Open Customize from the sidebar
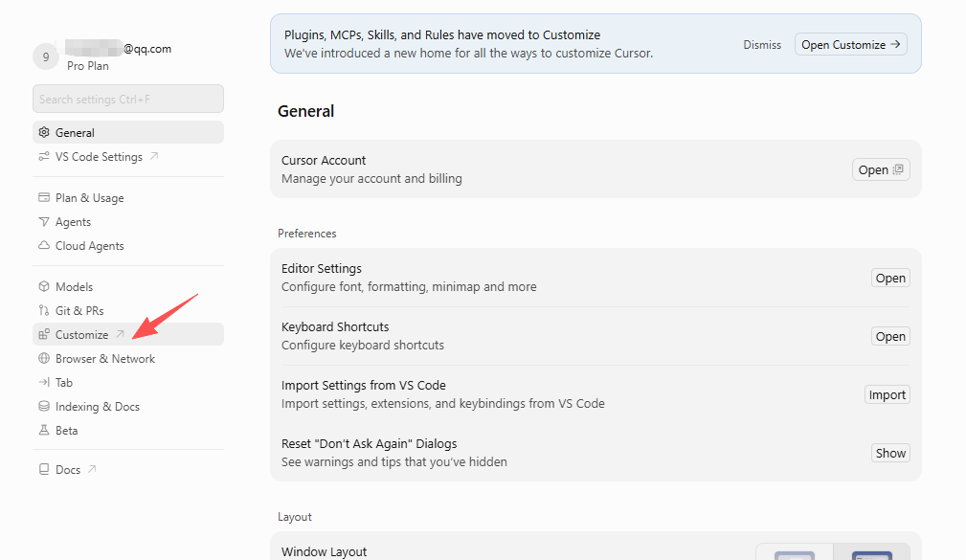The height and width of the screenshot is (560, 966). pos(128,334)
